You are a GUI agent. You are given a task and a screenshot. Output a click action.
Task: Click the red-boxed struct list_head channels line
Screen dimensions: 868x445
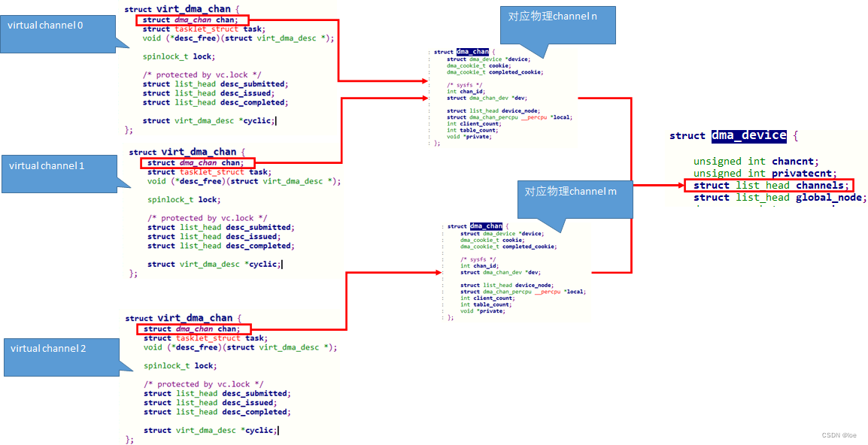pos(767,185)
